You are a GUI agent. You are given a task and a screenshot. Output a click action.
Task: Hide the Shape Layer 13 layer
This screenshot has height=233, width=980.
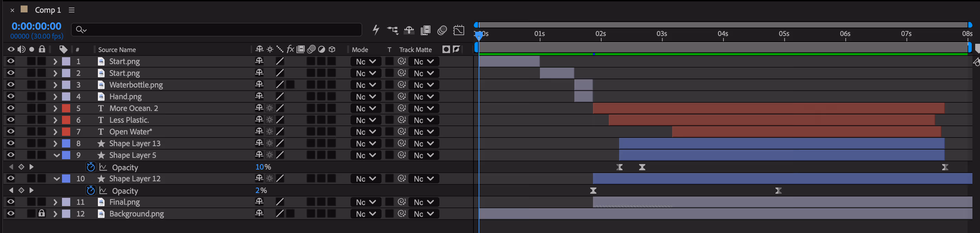coord(11,143)
